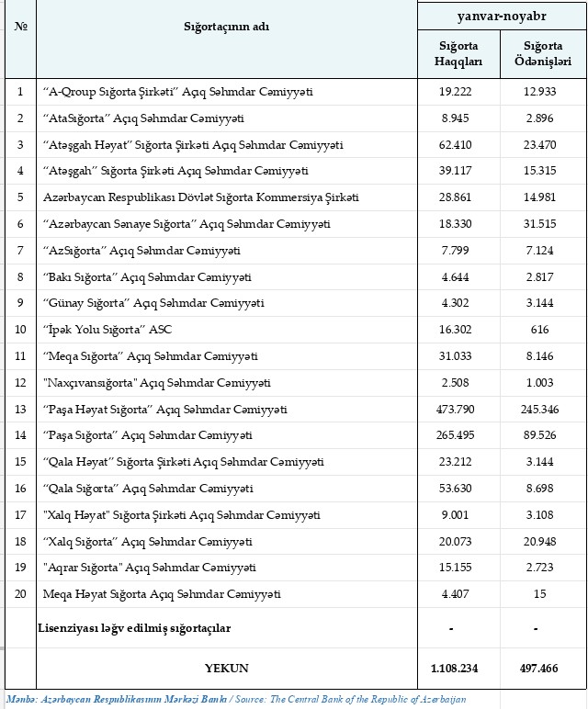
Task: Click the 497.466 total payments value
Action: pyautogui.click(x=543, y=668)
